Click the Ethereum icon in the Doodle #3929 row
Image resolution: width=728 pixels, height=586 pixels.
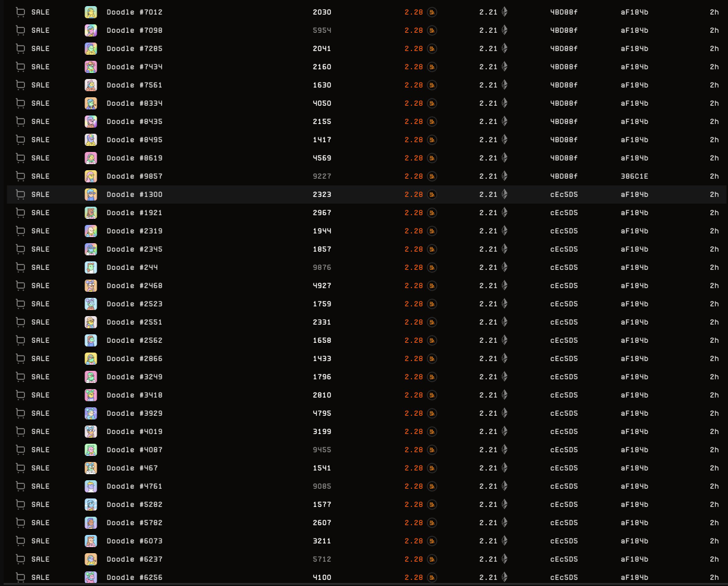[x=505, y=413]
